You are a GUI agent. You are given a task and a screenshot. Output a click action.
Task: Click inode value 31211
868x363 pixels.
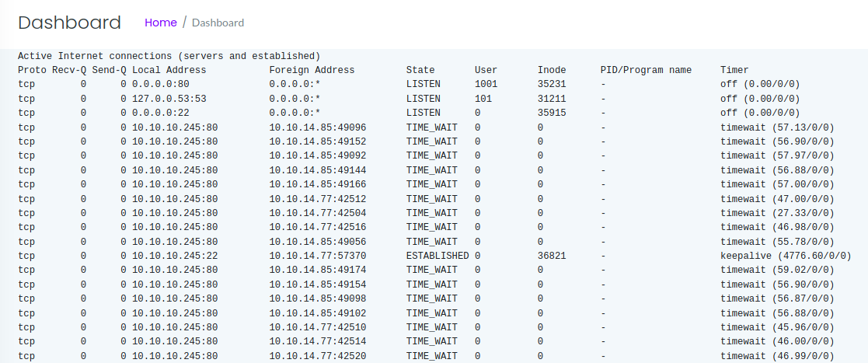(552, 99)
